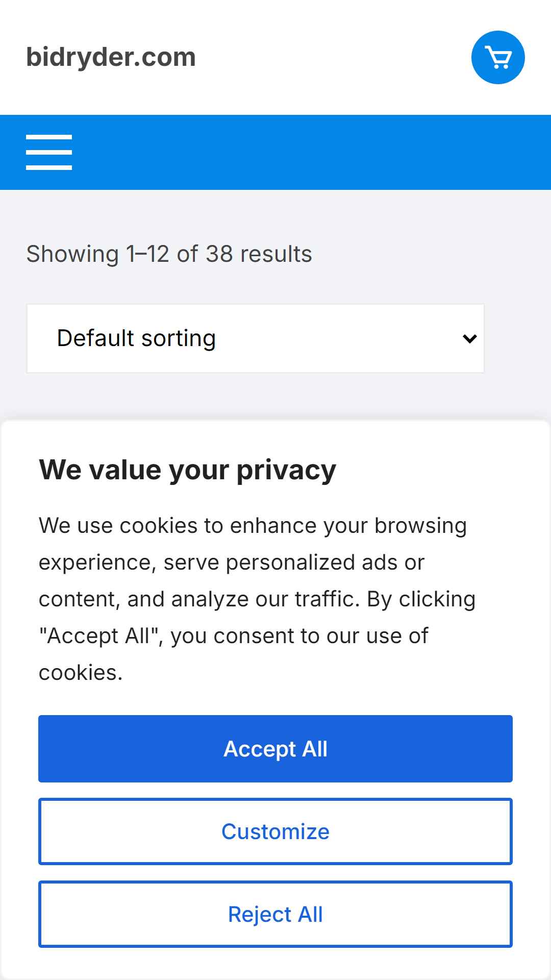Select the 'Default sorting' label text
This screenshot has width=551, height=980.
click(136, 338)
